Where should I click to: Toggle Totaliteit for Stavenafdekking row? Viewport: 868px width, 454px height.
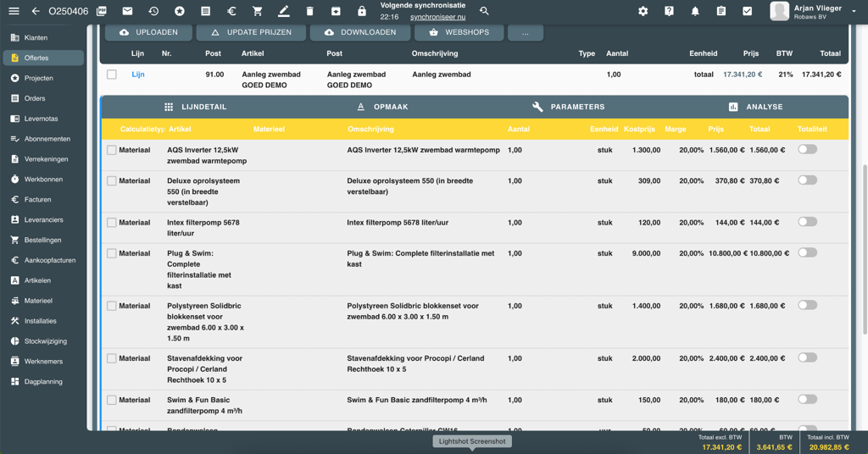tap(807, 357)
